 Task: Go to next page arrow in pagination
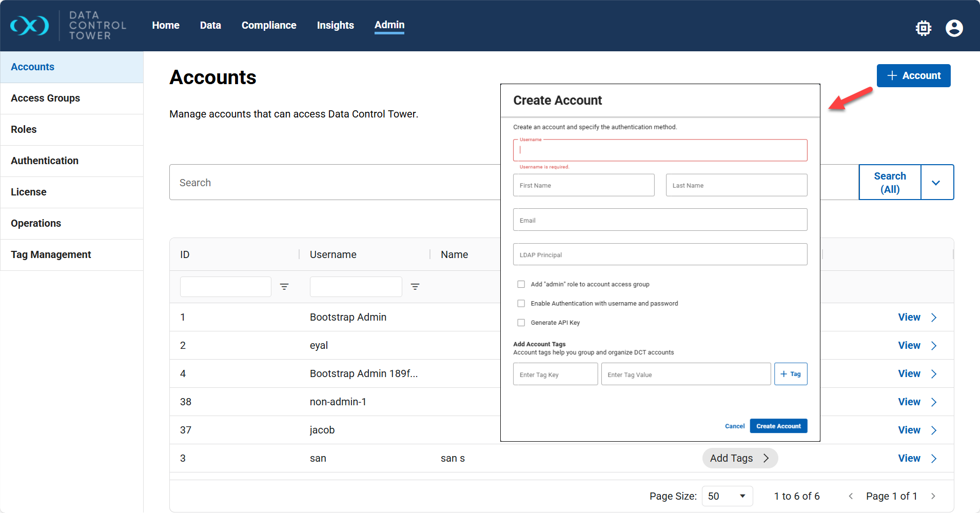coord(933,496)
